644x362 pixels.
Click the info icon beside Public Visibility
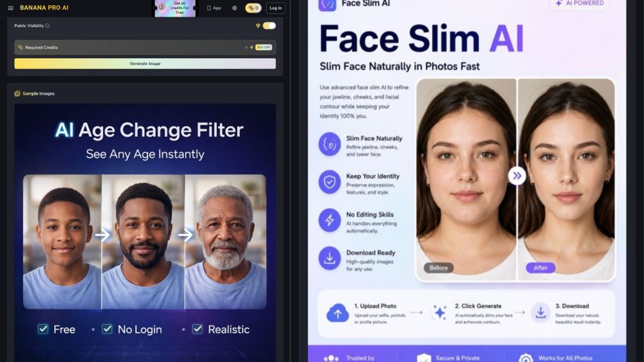coord(48,26)
